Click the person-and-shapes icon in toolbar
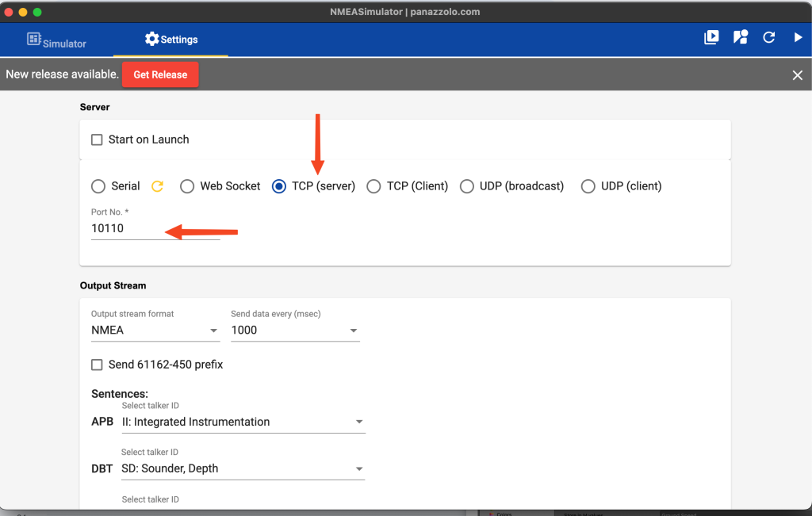 point(741,37)
